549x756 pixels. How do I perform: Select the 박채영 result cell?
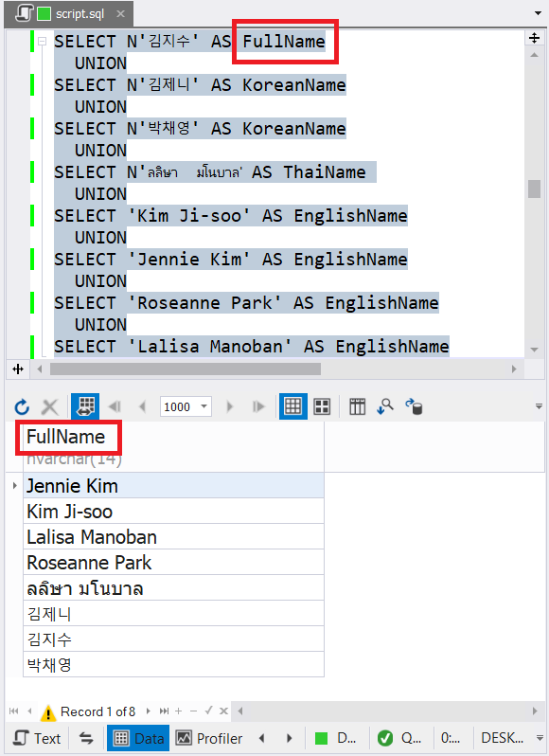pos(173,664)
